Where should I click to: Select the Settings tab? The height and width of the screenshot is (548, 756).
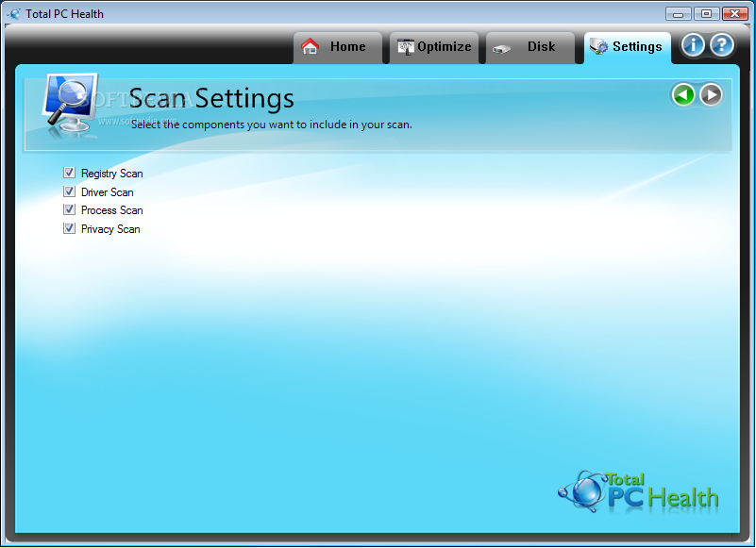pyautogui.click(x=628, y=47)
